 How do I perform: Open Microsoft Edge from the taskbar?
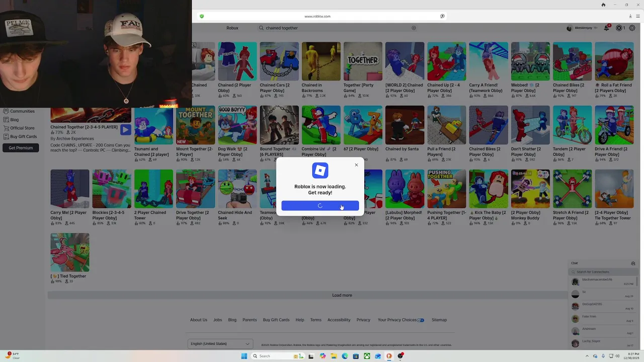coord(345,356)
